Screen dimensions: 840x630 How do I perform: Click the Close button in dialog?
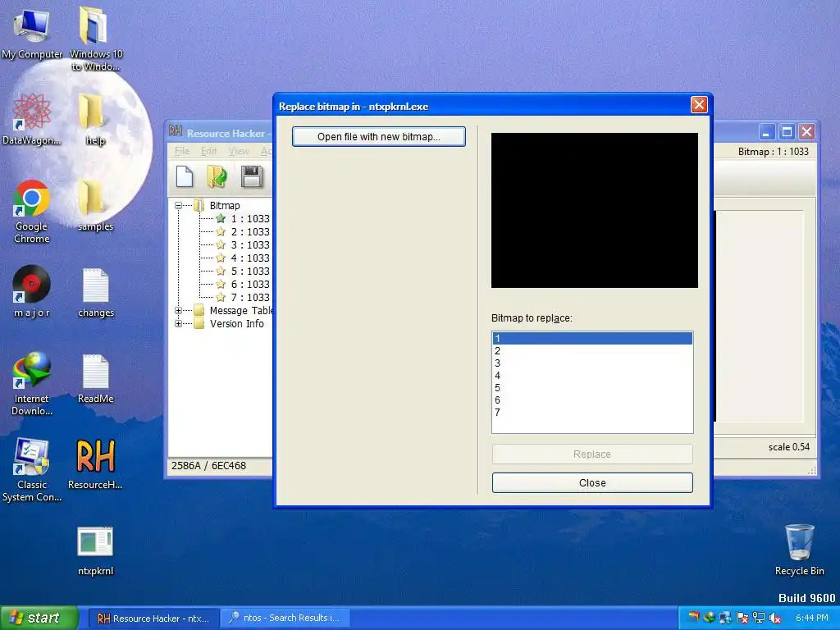click(592, 482)
